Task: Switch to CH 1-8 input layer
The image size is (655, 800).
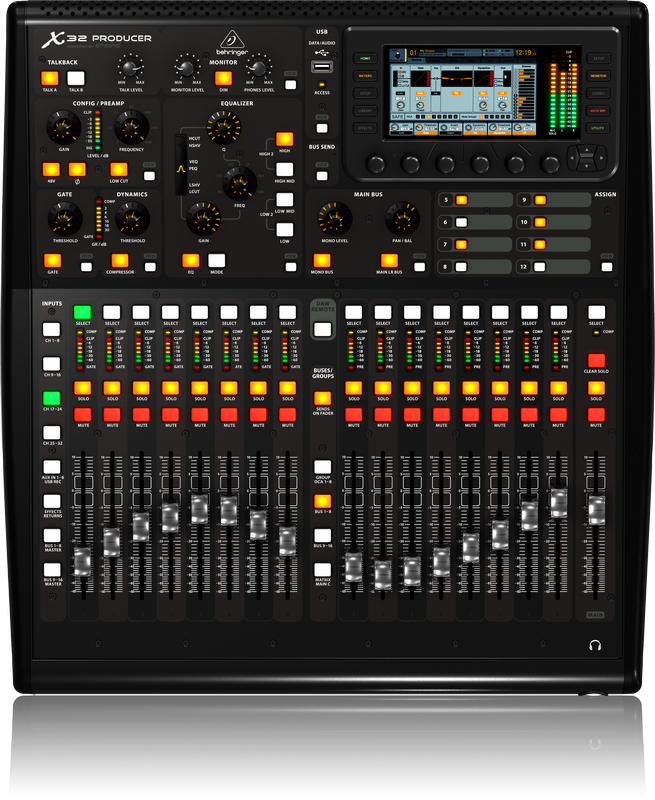Action: click(x=51, y=328)
